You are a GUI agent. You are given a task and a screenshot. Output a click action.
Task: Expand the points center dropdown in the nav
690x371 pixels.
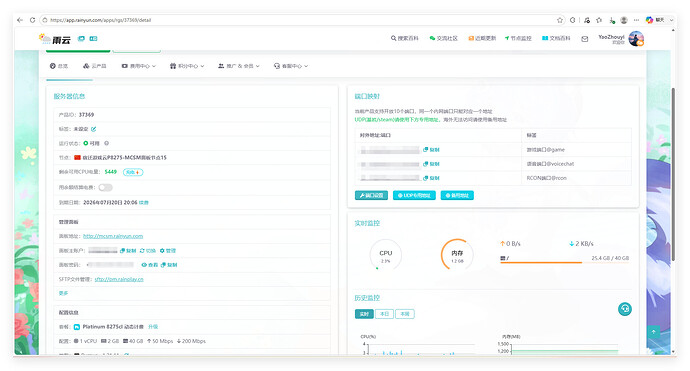pos(187,66)
